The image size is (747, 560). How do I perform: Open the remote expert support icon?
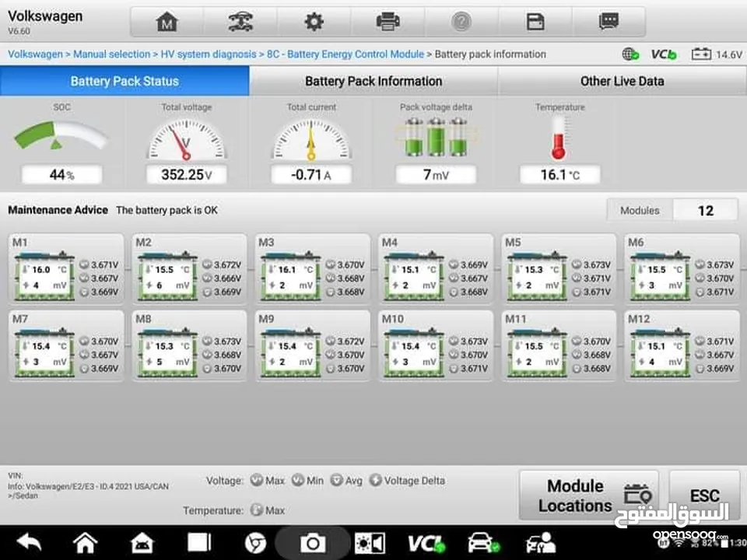click(x=540, y=543)
